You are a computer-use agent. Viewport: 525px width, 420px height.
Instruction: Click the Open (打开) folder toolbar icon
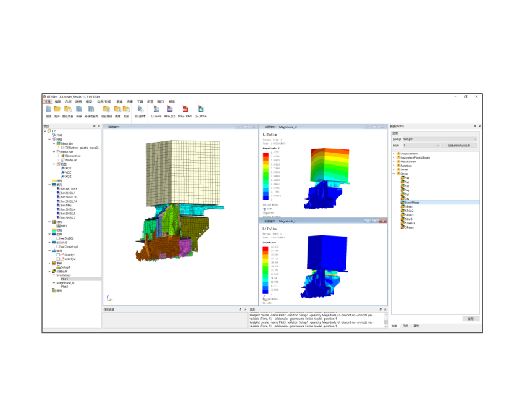[x=57, y=109]
